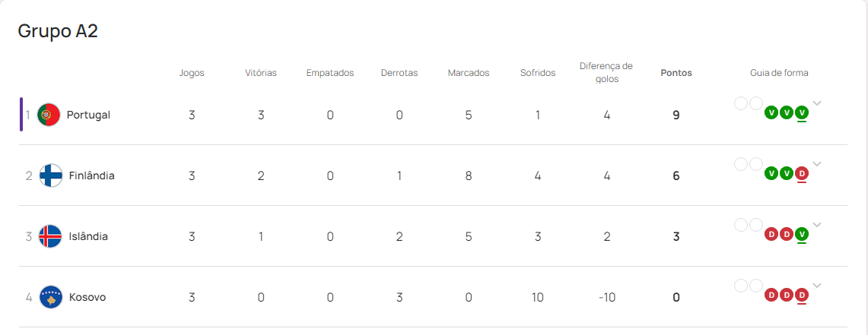Select the Guia de forma column header
Screen dimensions: 868x335
779,73
